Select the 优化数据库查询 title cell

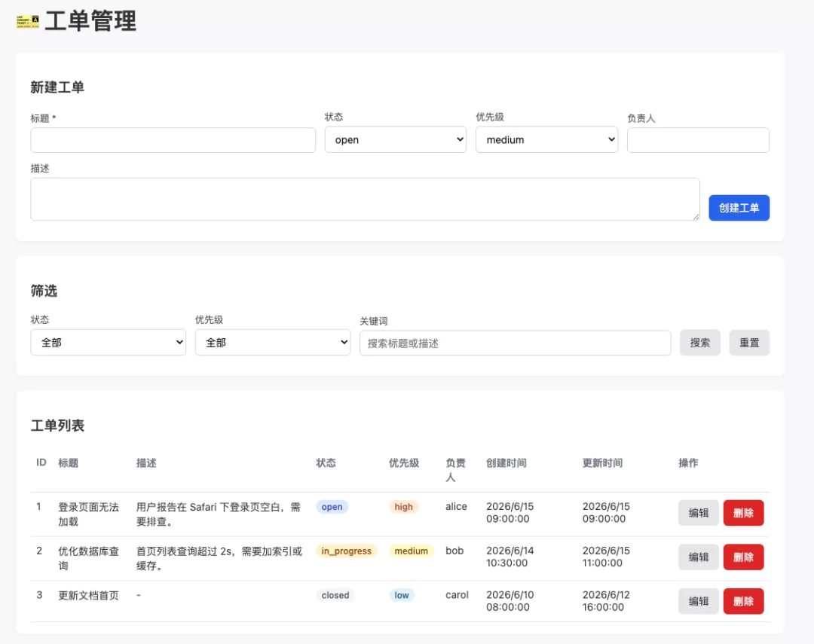point(88,558)
